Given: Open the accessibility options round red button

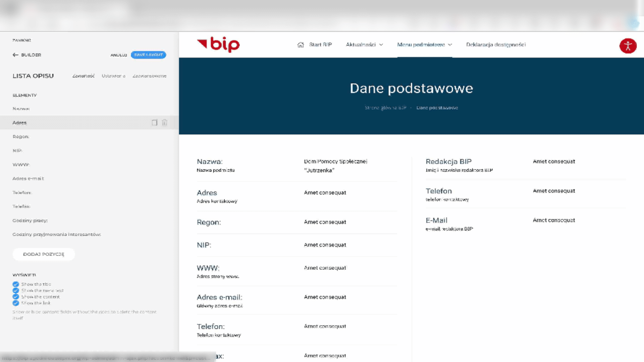Looking at the screenshot, I should (628, 46).
